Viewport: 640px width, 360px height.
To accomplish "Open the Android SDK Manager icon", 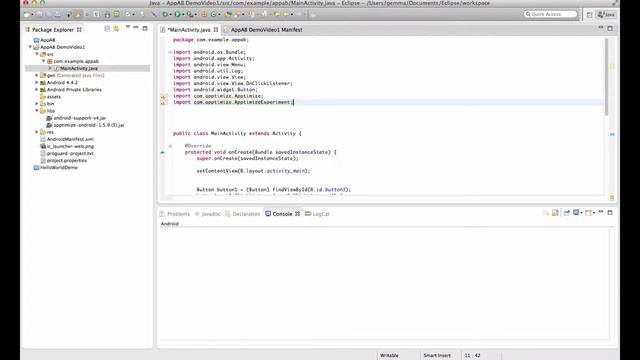I will click(107, 14).
